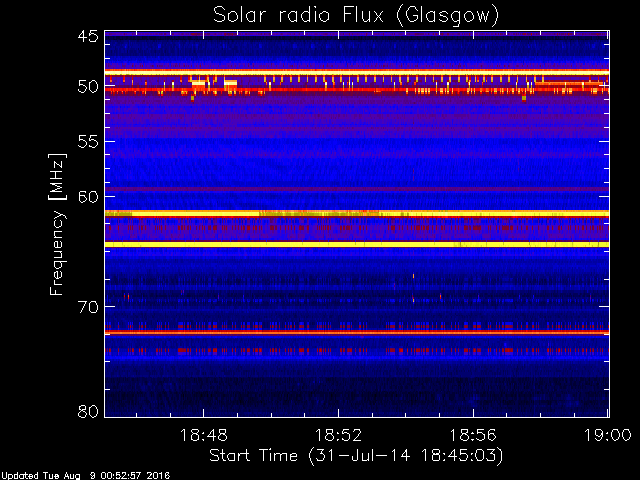Click the 'Frequency [MHz]' axis label
Screen dimensions: 640x480
coord(57,224)
